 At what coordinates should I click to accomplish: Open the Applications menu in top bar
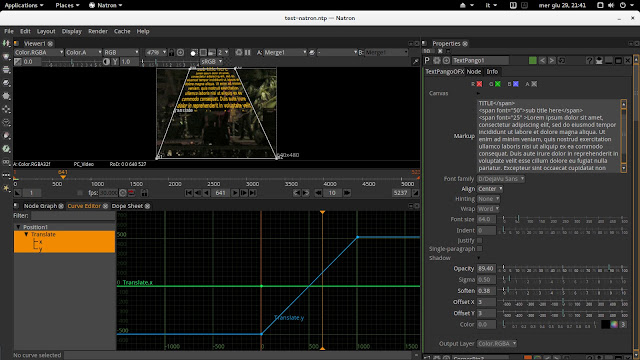click(x=24, y=5)
